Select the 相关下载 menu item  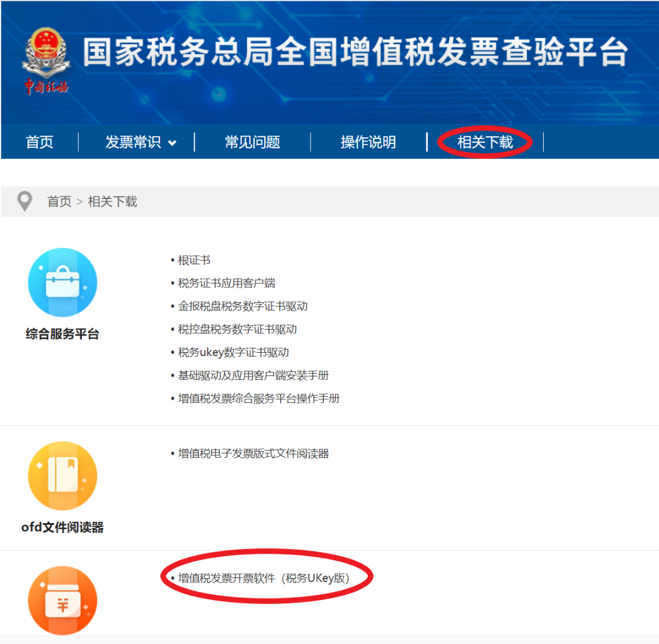click(x=485, y=142)
